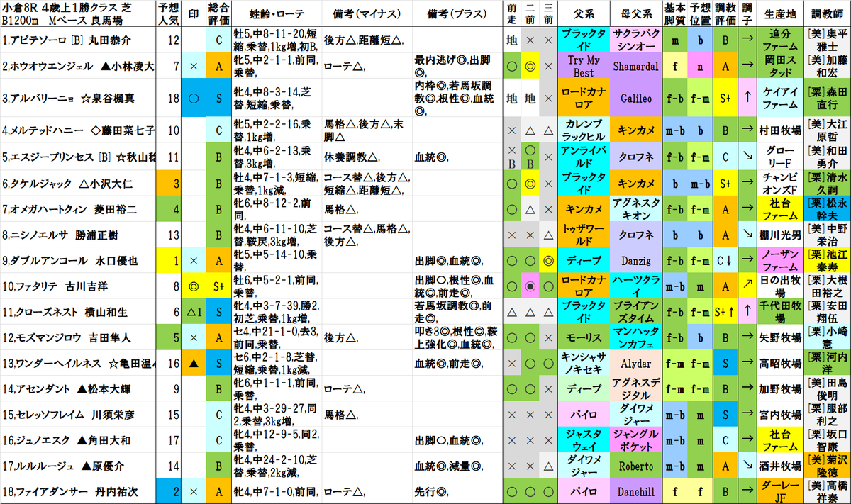Select horse 12,モズマンジロウ 吉田隼人
The width and height of the screenshot is (851, 504).
click(78, 337)
